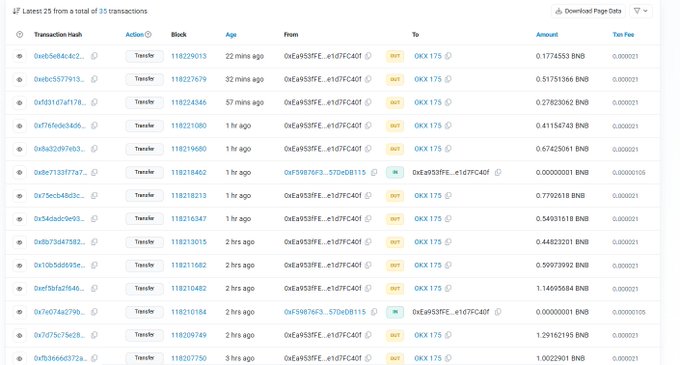Open block 118224346

tap(189, 102)
